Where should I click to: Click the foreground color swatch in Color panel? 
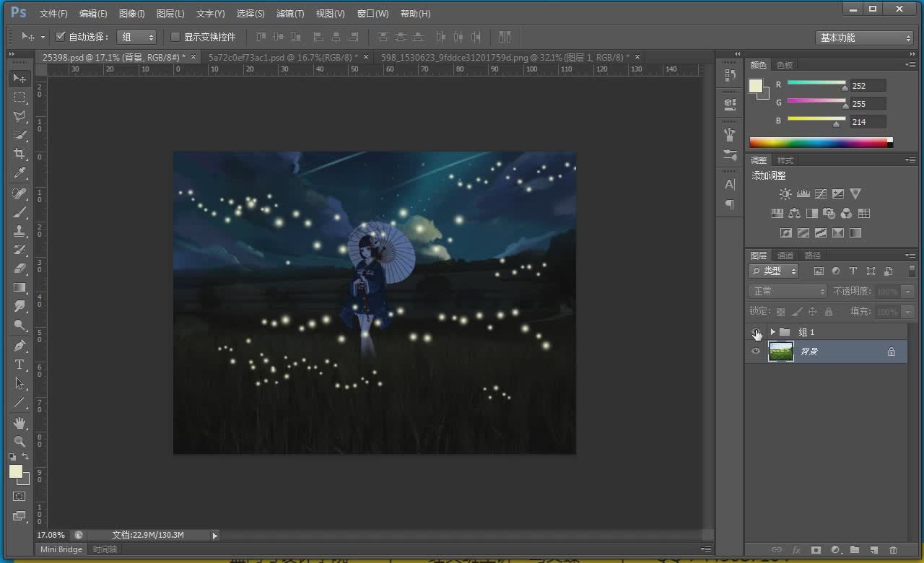[x=756, y=86]
